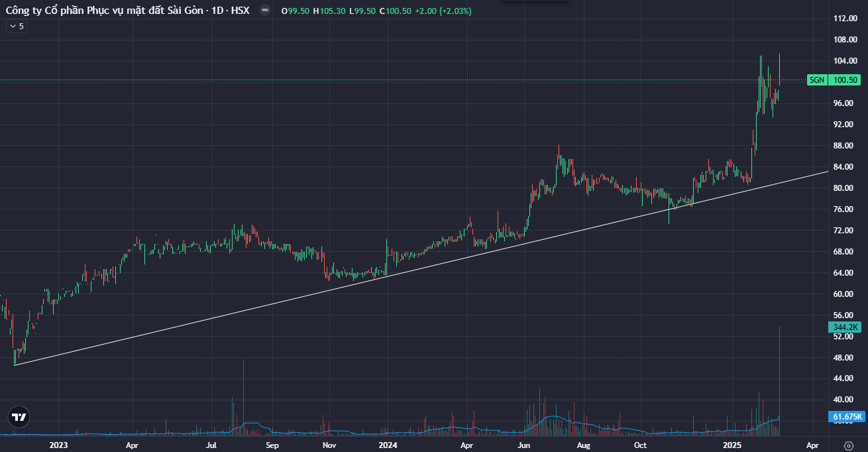Expand the collapsed indicators legend showing 5
Image resolution: width=868 pixels, height=452 pixels.
[16, 27]
